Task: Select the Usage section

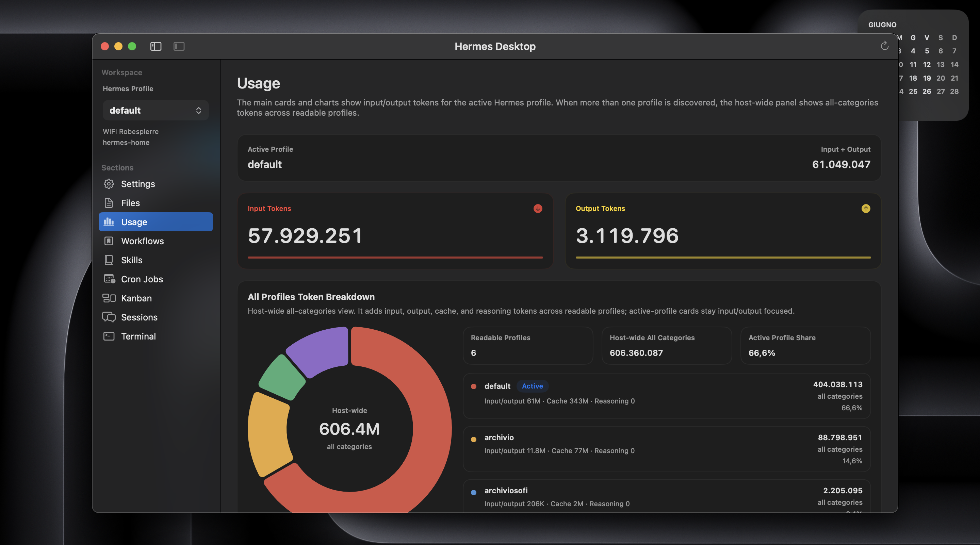Action: (156, 222)
